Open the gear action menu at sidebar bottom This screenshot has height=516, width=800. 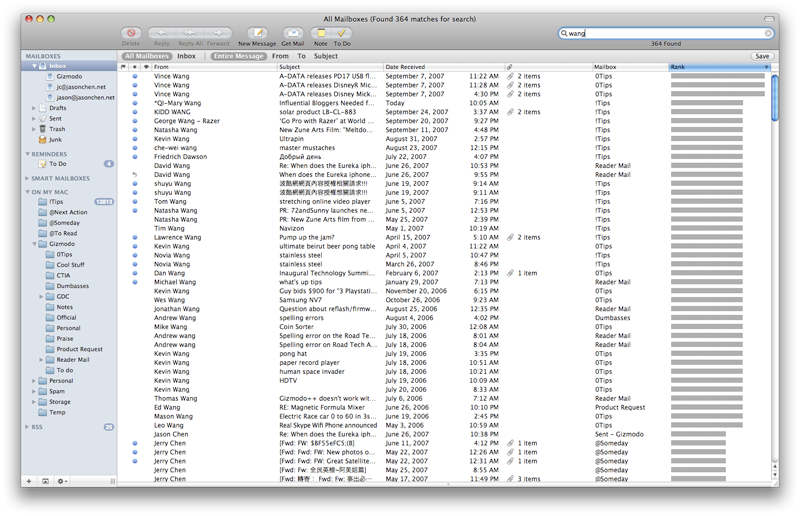(x=62, y=481)
